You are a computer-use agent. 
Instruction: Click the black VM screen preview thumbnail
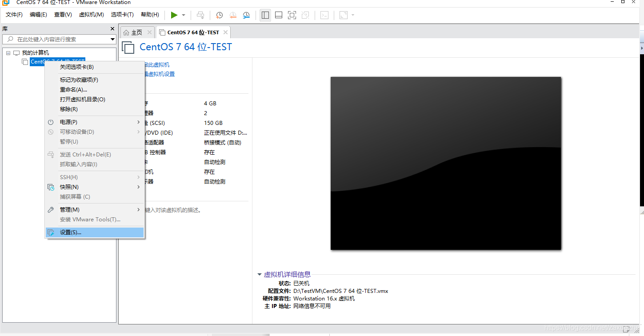point(446,163)
